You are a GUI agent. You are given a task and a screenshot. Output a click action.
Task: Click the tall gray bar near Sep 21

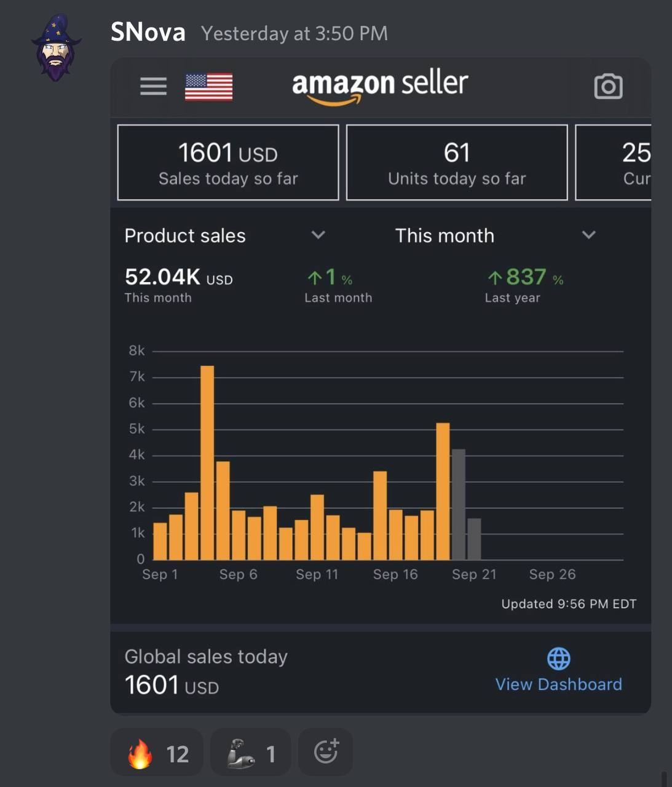tap(458, 504)
